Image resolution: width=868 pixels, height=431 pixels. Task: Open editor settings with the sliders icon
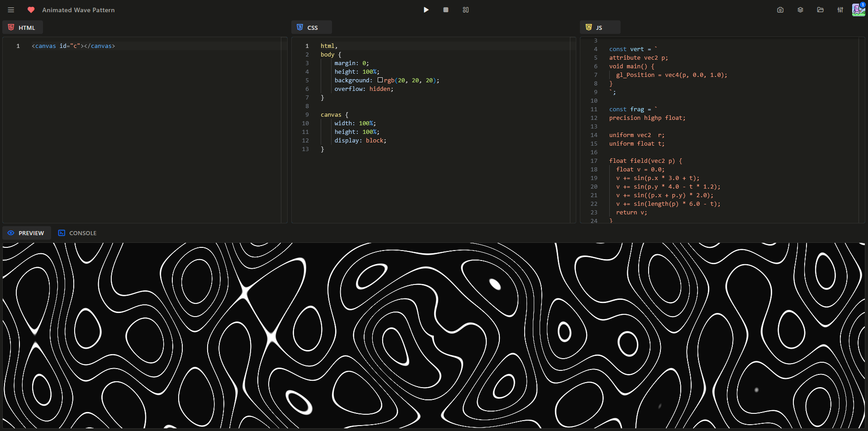840,9
